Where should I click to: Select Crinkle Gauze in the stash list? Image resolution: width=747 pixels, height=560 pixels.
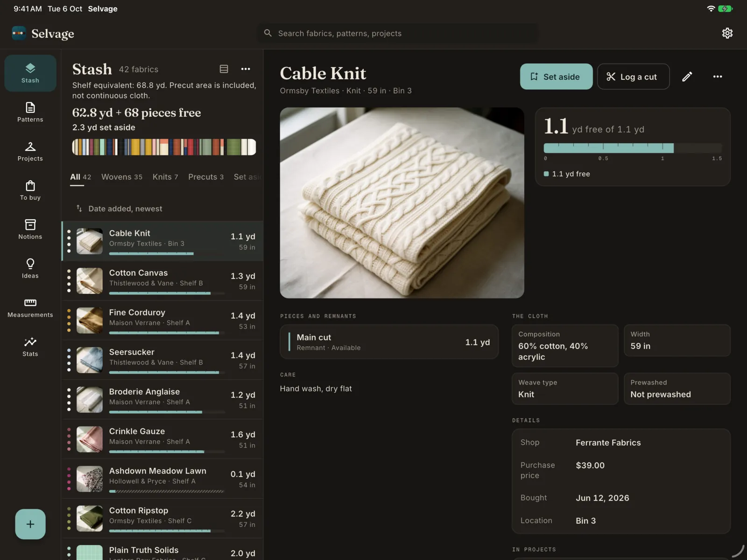pos(162,439)
